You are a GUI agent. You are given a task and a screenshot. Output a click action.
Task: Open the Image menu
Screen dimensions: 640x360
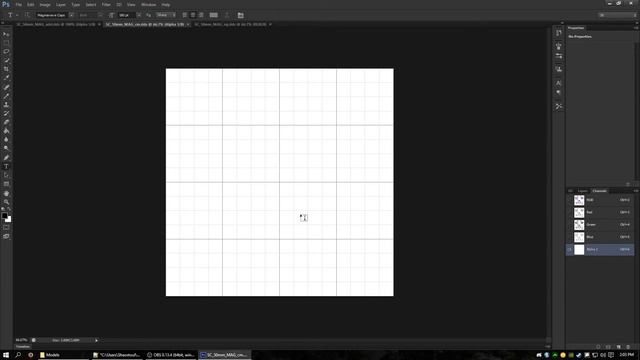point(45,4)
